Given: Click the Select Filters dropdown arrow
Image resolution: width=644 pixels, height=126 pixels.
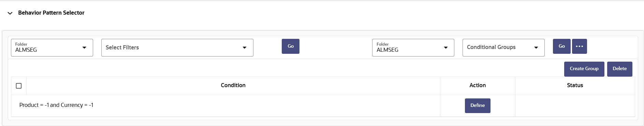Looking at the screenshot, I should 245,48.
